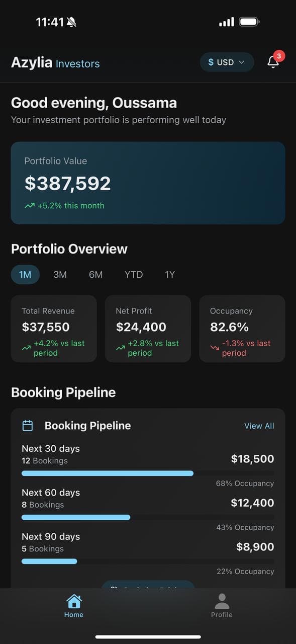
Task: Open the Profile icon in bottom bar
Action: point(222,602)
